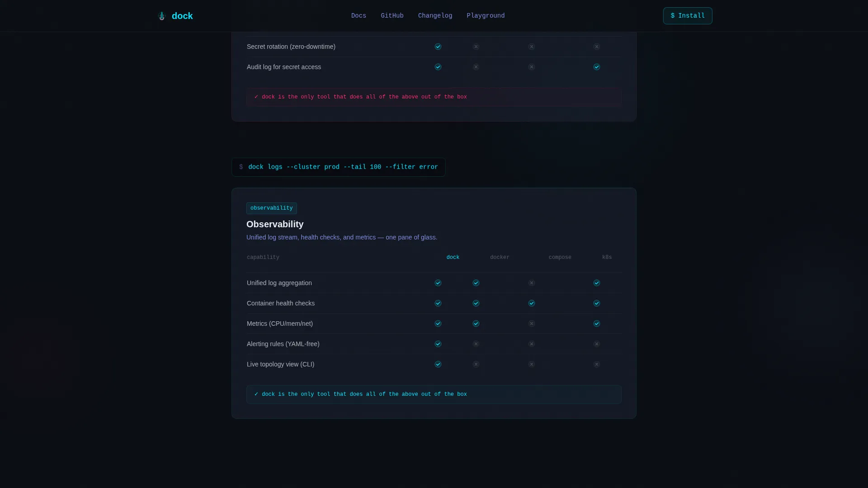Screen dimensions: 868x488
Task: Click k8s cross icon in Secret rotation row
Action: 597,47
